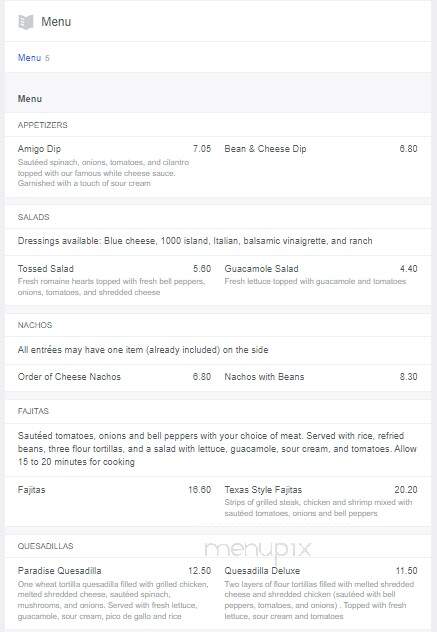This screenshot has height=632, width=437.
Task: Click the bold Menu section title
Action: point(29,99)
